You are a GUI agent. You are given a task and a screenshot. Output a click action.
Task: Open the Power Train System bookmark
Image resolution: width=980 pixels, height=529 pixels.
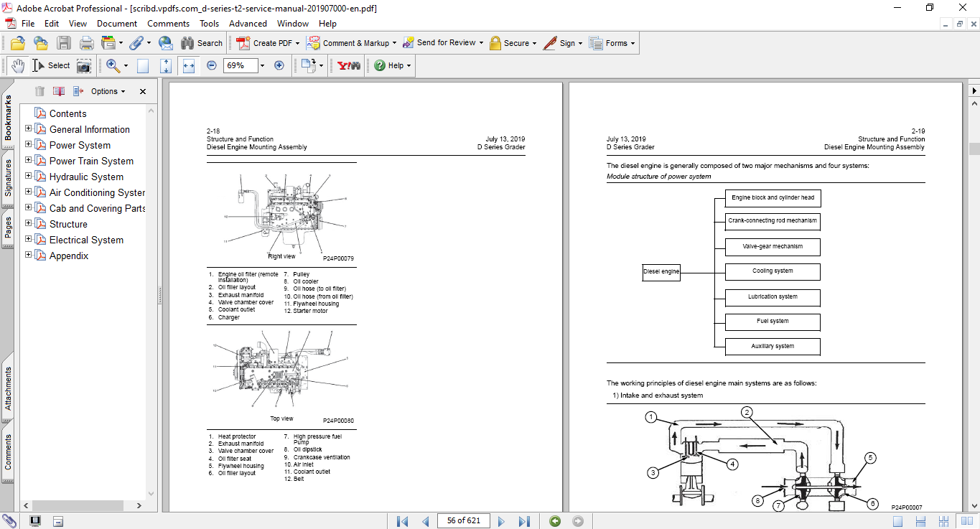[x=91, y=161]
